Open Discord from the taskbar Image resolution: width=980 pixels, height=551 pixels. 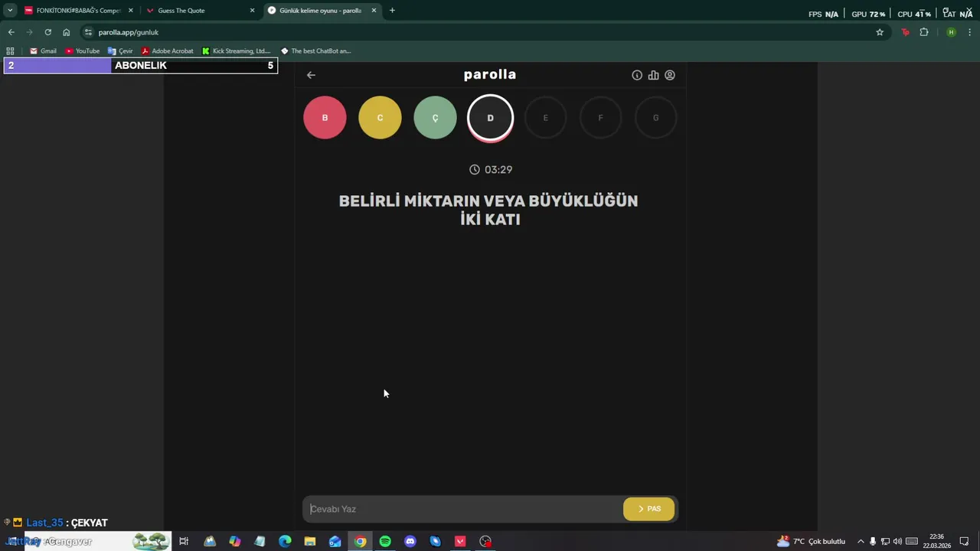410,541
